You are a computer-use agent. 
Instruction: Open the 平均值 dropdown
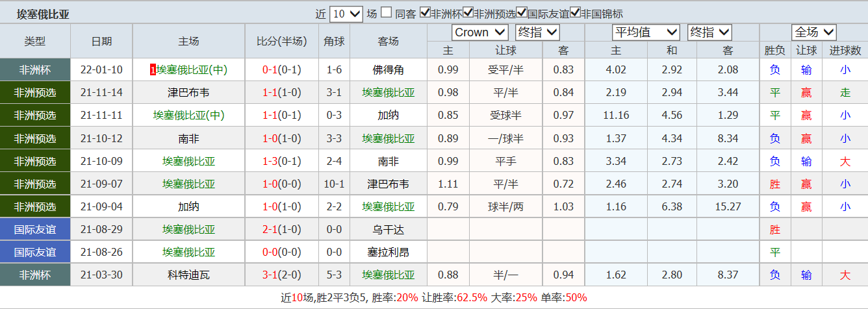[646, 32]
